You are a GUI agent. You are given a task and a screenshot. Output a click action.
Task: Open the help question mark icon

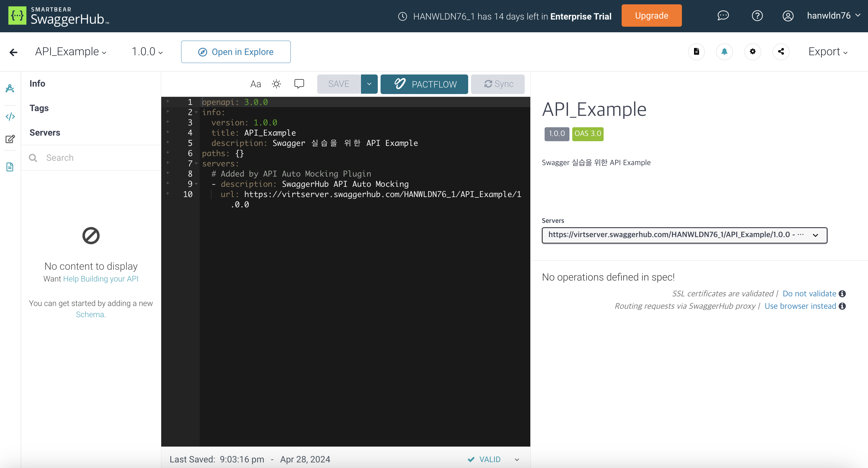[757, 16]
